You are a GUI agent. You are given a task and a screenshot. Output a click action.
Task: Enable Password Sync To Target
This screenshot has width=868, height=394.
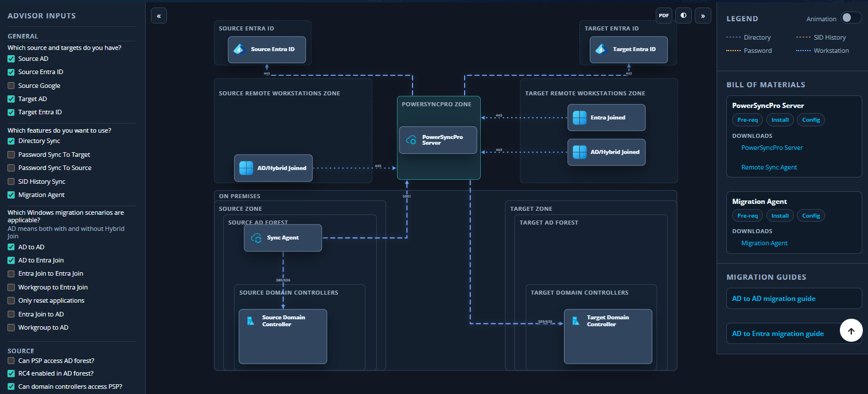pyautogui.click(x=11, y=154)
